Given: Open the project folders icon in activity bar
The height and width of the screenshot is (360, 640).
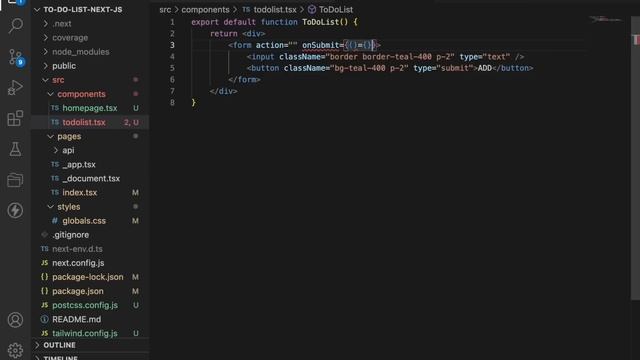Looking at the screenshot, I should 16,180.
